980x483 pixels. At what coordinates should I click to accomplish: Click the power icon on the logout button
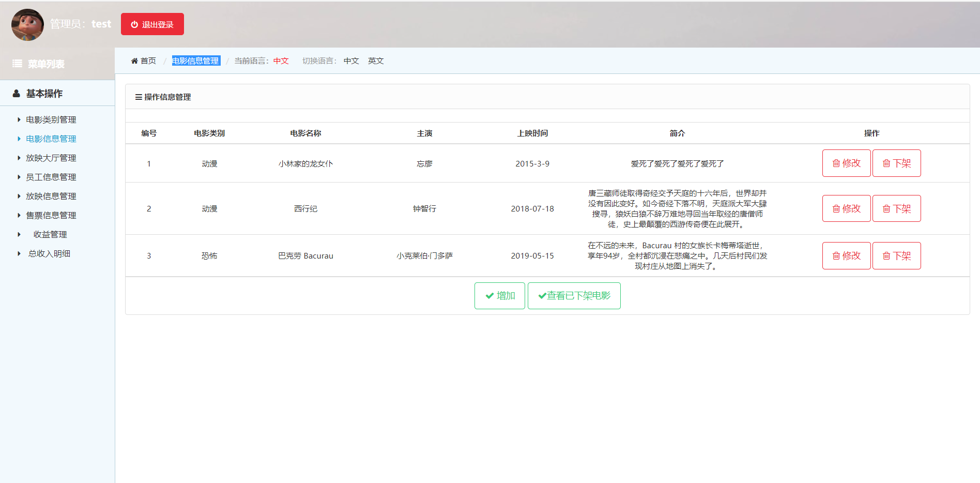[x=134, y=24]
